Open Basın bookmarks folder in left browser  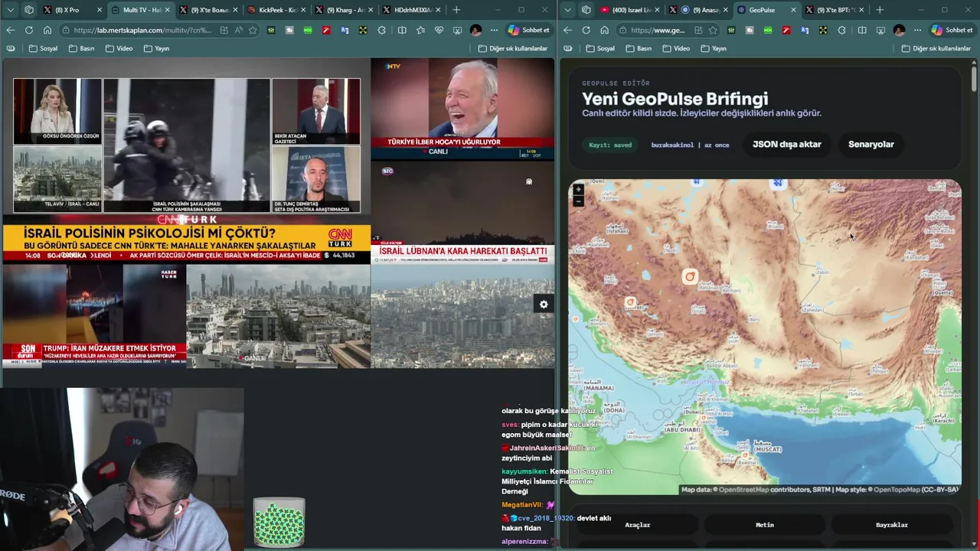(82, 48)
